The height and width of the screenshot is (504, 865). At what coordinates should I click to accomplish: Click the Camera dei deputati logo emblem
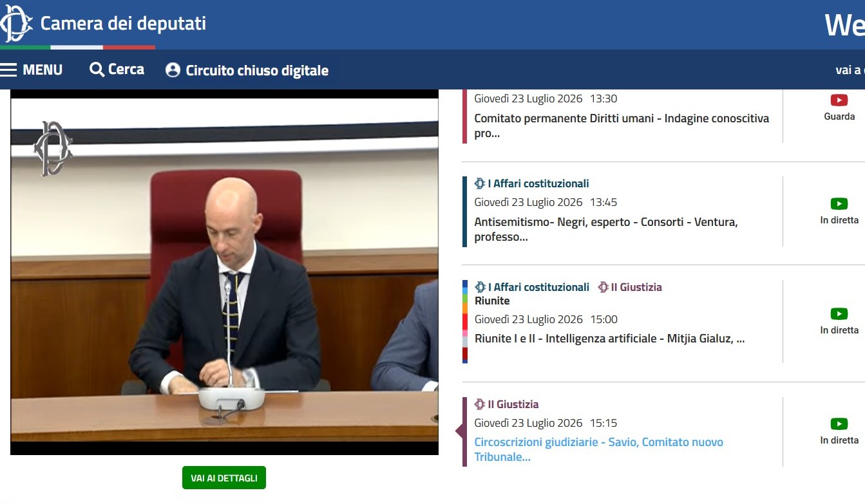[x=15, y=24]
